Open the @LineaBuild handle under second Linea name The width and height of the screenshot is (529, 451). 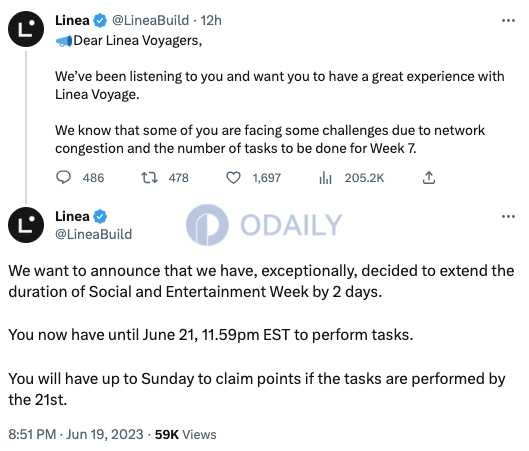[x=93, y=234]
